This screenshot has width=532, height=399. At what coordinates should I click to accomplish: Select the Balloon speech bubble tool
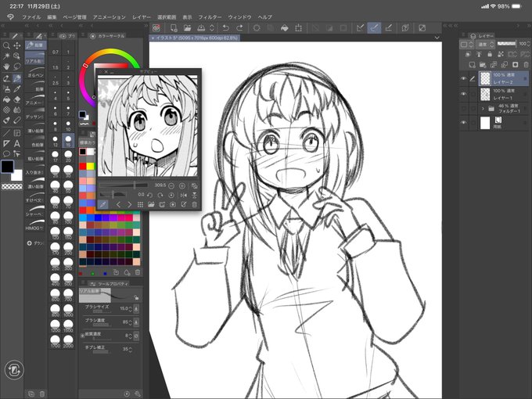click(6, 154)
